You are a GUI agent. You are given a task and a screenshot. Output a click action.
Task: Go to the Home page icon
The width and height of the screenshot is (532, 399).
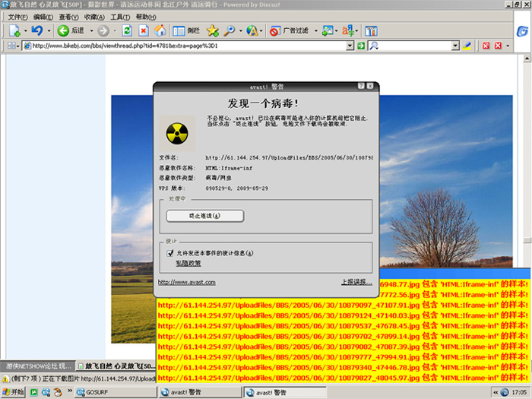(x=160, y=31)
